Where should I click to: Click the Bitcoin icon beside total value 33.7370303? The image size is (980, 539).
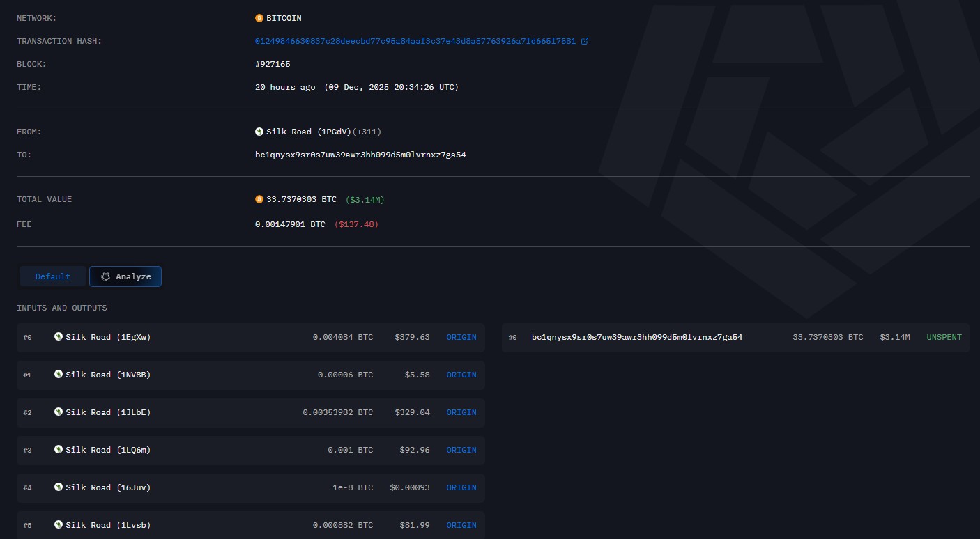259,199
